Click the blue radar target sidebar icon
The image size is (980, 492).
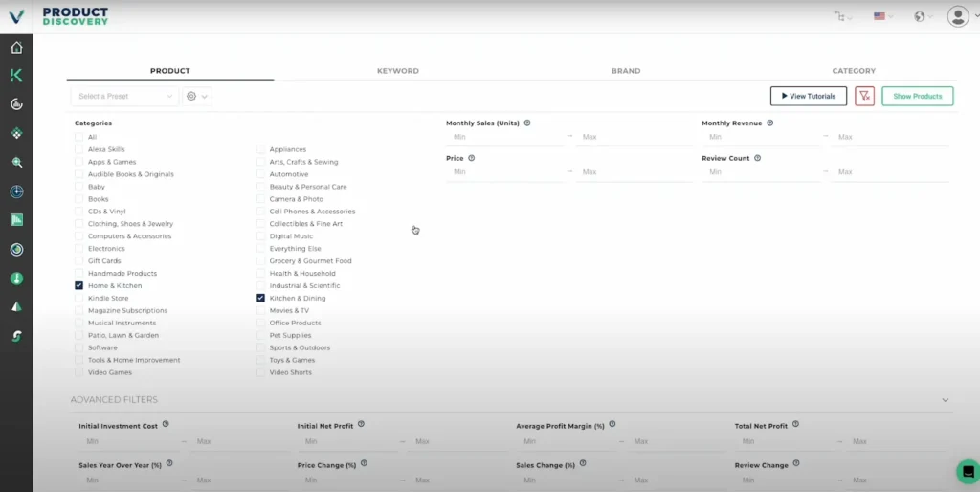coord(17,191)
